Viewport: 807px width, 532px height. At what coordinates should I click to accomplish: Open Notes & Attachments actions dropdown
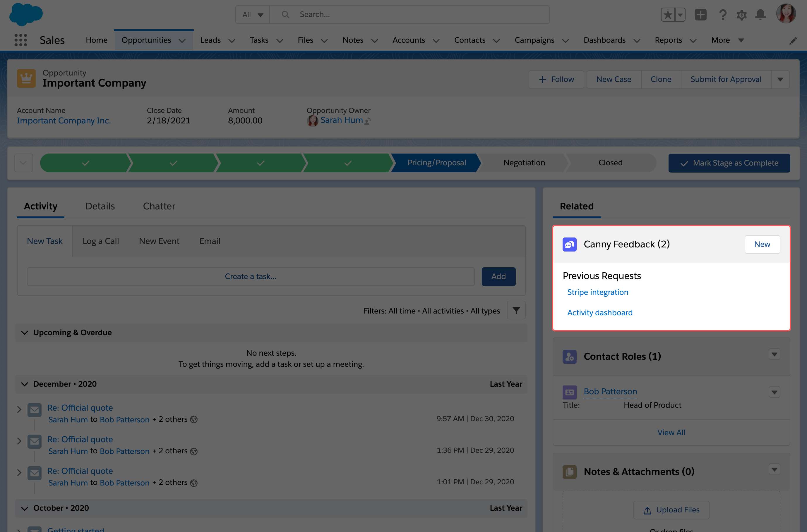pyautogui.click(x=774, y=470)
